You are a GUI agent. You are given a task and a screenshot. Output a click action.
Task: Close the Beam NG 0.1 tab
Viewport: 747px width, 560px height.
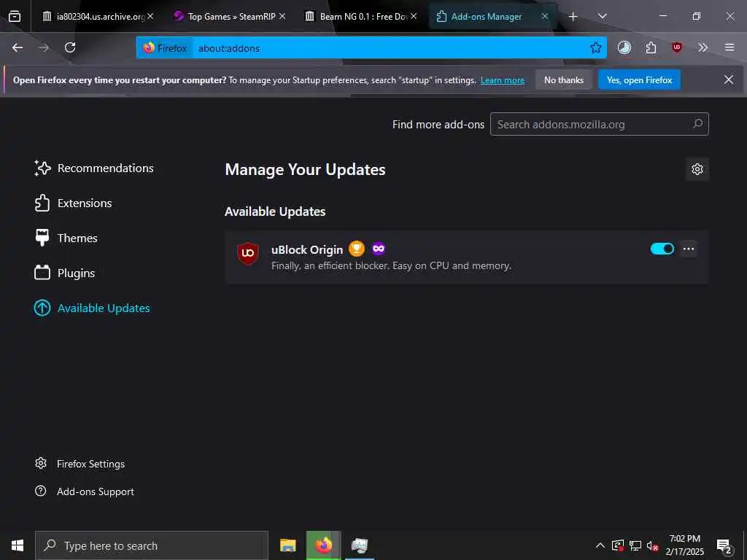[x=414, y=16]
